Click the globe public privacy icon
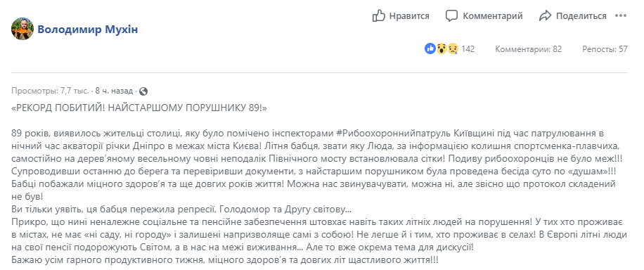 pyautogui.click(x=143, y=91)
